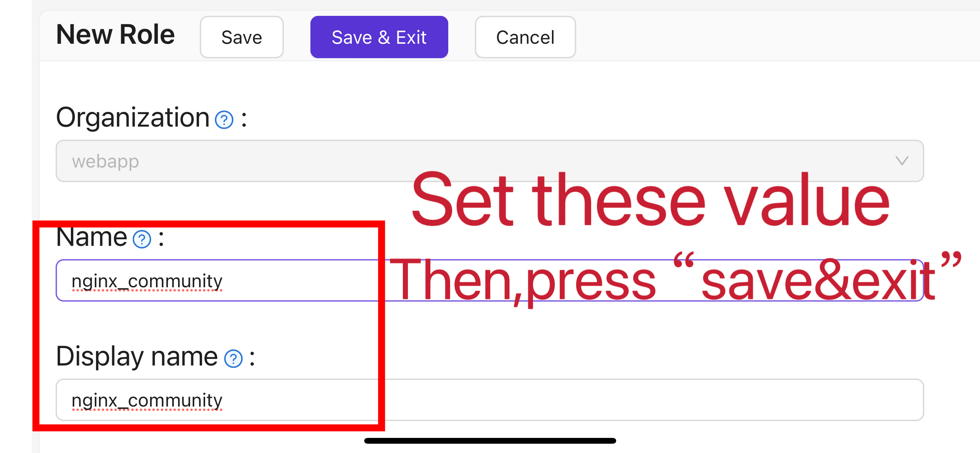Click the Organization help question-mark icon

[x=224, y=120]
